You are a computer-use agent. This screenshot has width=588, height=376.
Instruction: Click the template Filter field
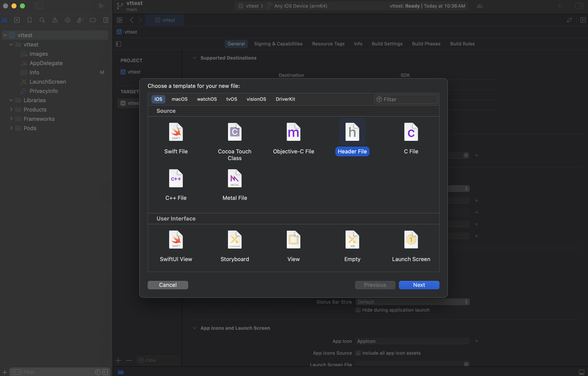coord(406,99)
